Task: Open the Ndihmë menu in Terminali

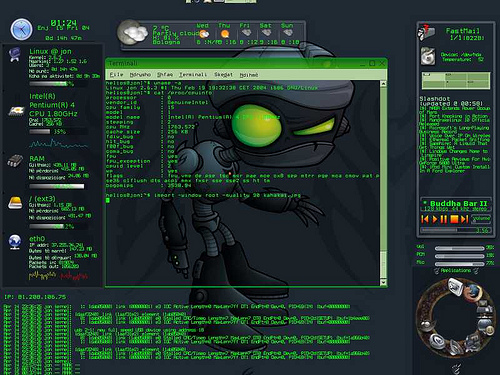Action: (249, 75)
